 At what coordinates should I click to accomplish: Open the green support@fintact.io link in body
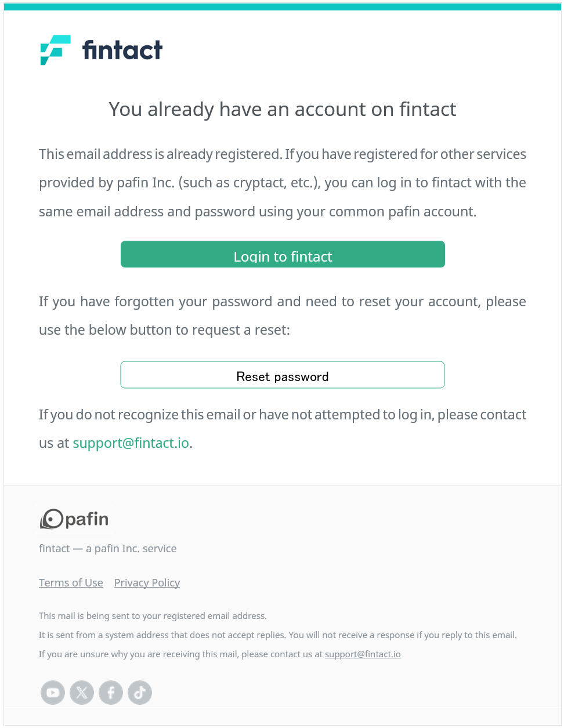131,443
